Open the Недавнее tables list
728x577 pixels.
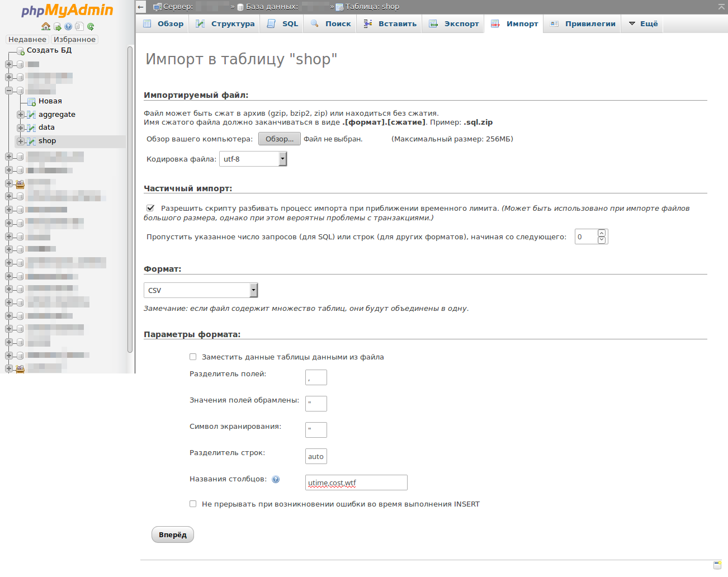[x=27, y=40]
